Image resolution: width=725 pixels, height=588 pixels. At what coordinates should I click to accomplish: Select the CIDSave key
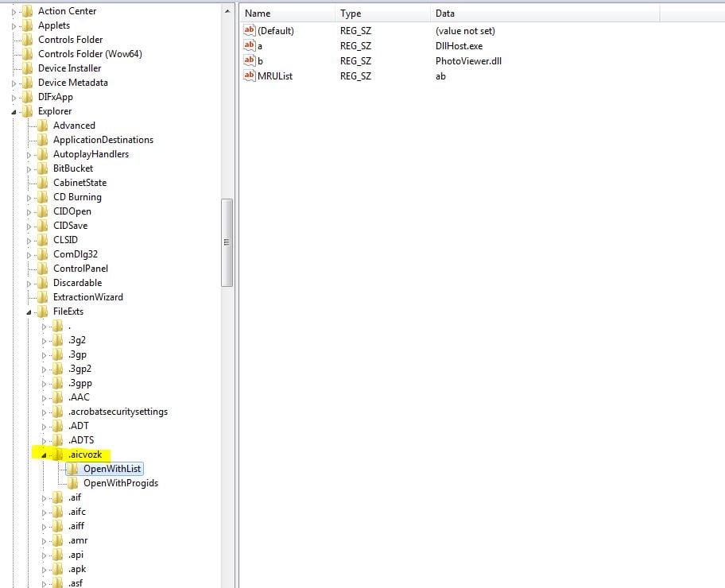pos(70,226)
